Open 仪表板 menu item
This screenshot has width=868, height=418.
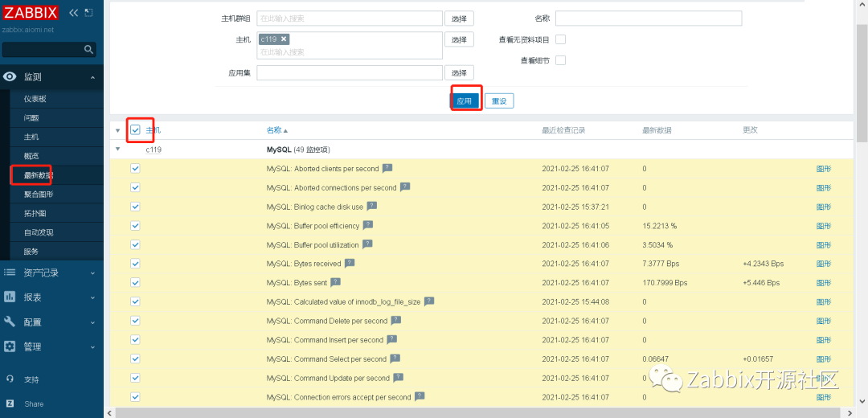click(x=35, y=99)
